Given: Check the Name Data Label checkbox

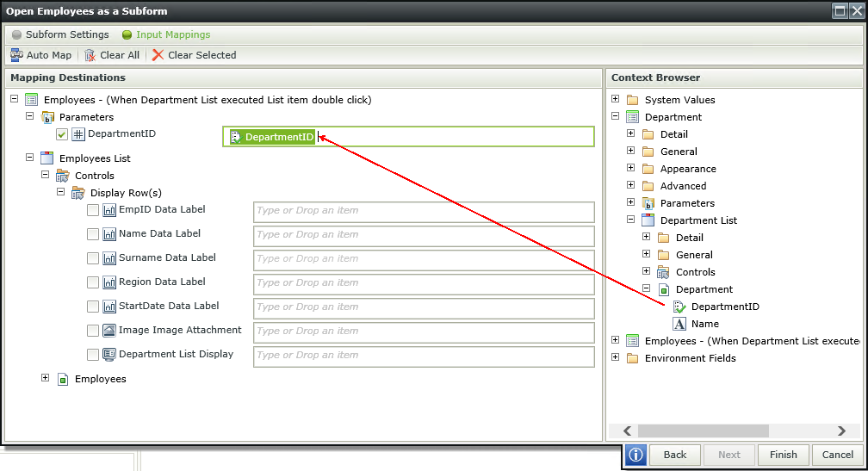Looking at the screenshot, I should (93, 234).
